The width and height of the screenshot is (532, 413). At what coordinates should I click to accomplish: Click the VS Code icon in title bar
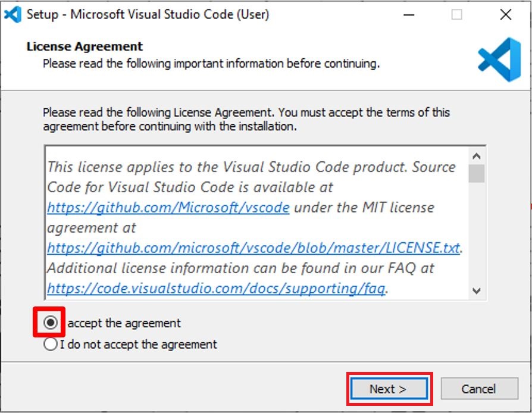tap(13, 15)
